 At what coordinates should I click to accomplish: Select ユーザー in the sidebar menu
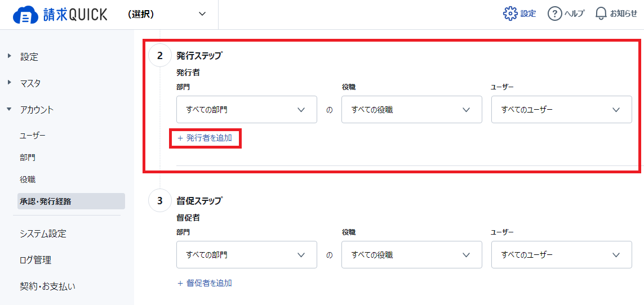tap(33, 136)
